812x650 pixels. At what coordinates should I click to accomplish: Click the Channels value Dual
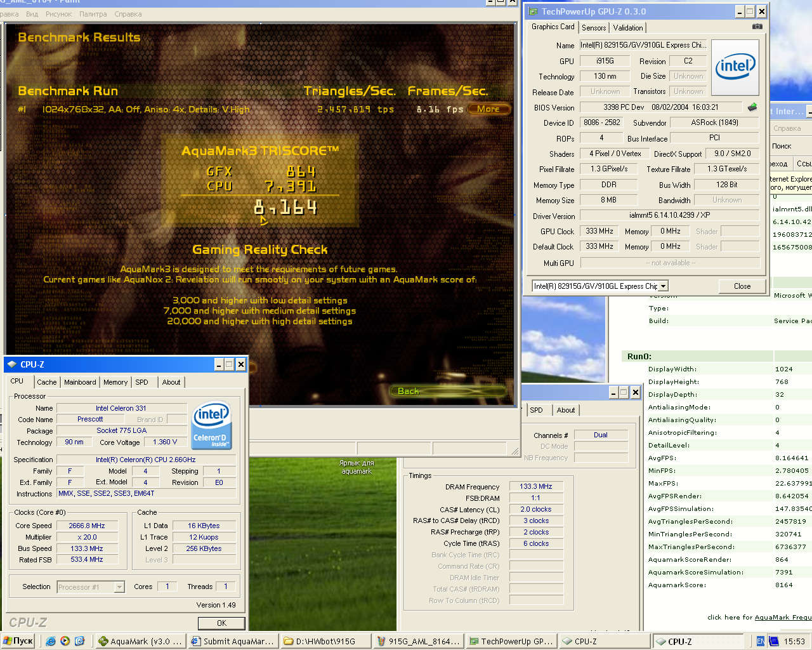(601, 435)
